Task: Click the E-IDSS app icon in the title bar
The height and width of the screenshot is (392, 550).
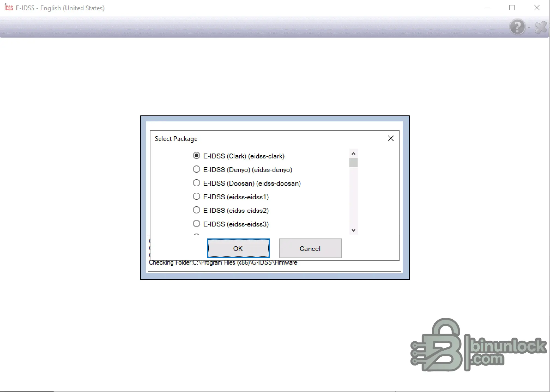Action: click(x=9, y=8)
